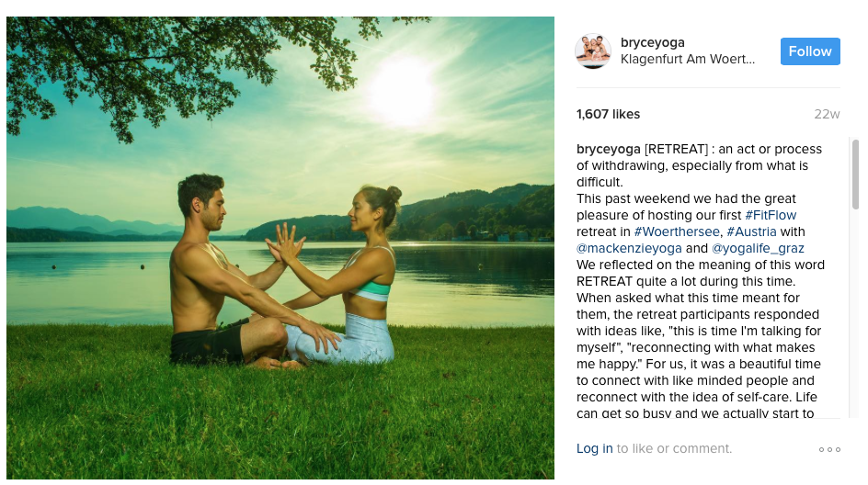Click the Follow button

pyautogui.click(x=810, y=51)
